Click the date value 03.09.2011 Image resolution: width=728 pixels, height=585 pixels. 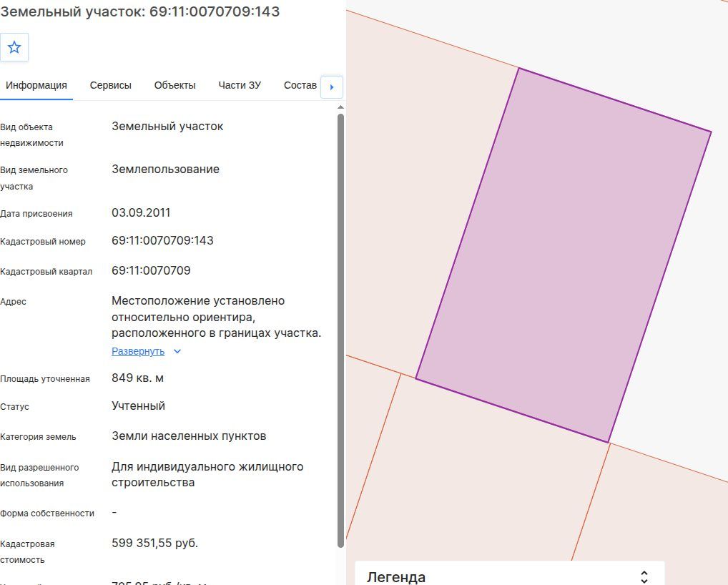coord(141,212)
